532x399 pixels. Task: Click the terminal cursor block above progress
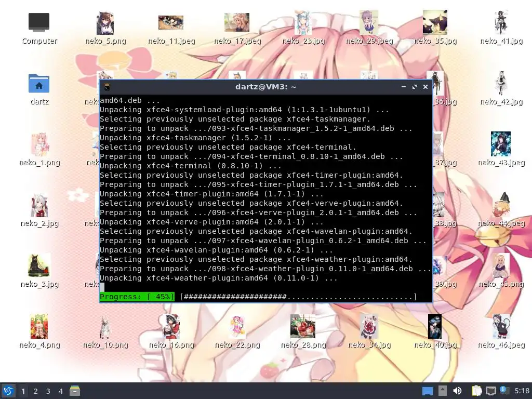click(x=102, y=287)
